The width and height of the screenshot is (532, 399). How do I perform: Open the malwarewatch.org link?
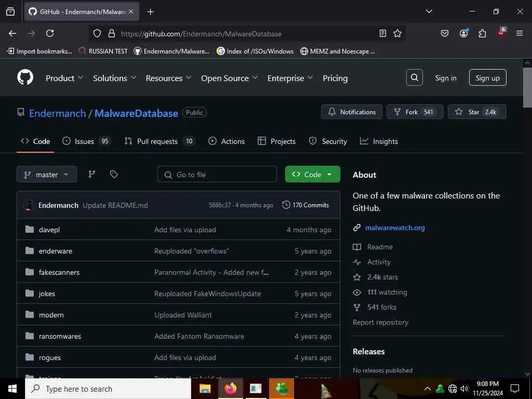click(395, 228)
